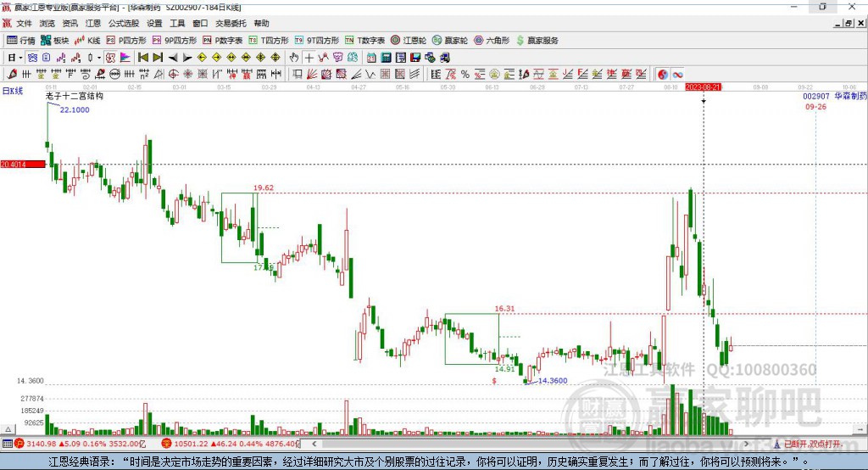Image resolution: width=868 pixels, height=470 pixels.
Task: Click the truck icon in toolbar
Action: [444, 58]
